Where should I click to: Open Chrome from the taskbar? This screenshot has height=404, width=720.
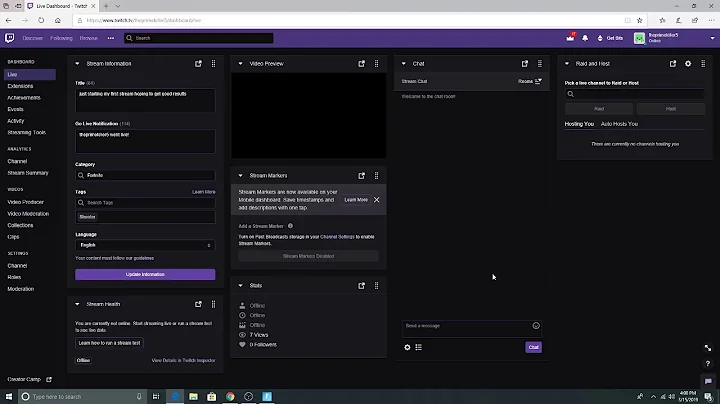[x=230, y=396]
